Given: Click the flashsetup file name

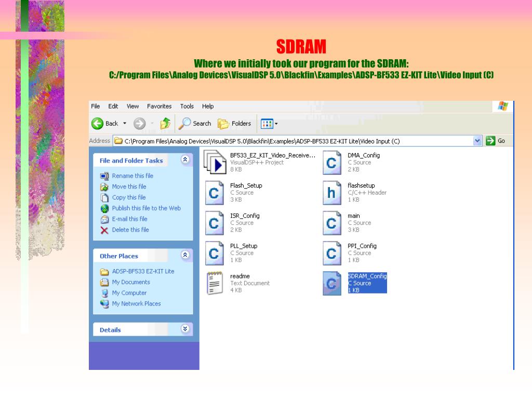Looking at the screenshot, I should pyautogui.click(x=362, y=185).
